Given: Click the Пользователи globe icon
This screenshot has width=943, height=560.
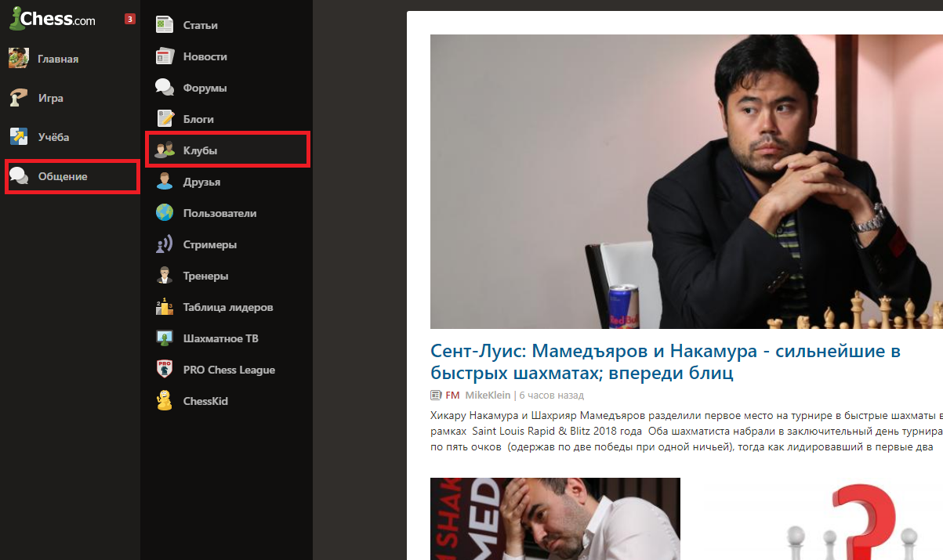Looking at the screenshot, I should pyautogui.click(x=165, y=213).
